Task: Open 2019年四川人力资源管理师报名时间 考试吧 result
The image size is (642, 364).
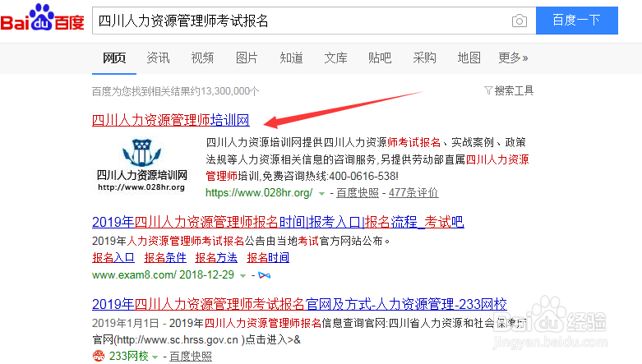Action: [x=278, y=223]
